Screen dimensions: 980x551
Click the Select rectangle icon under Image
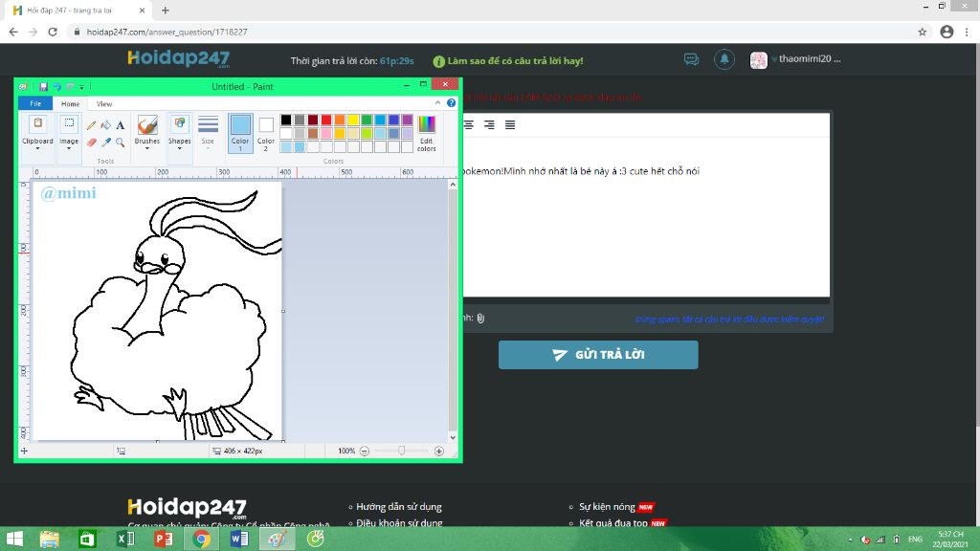tap(69, 123)
